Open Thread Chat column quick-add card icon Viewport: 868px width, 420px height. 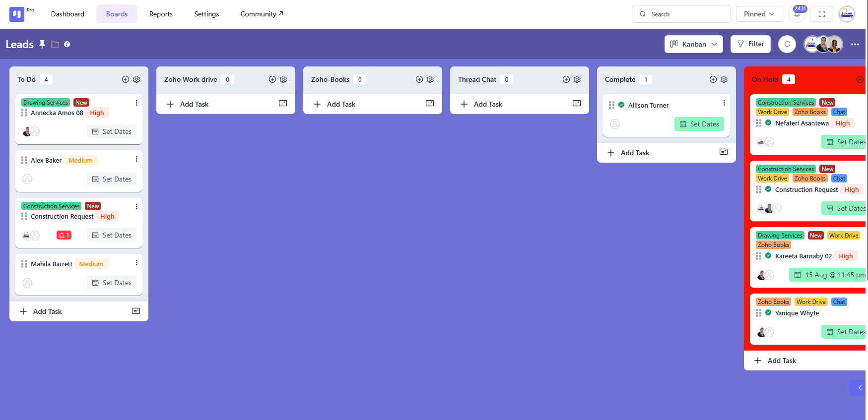(577, 104)
